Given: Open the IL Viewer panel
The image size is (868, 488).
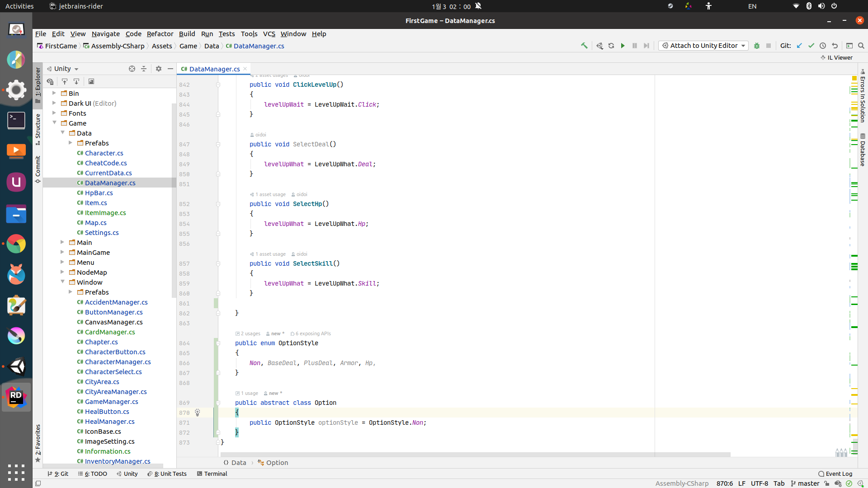Looking at the screenshot, I should tap(836, 57).
